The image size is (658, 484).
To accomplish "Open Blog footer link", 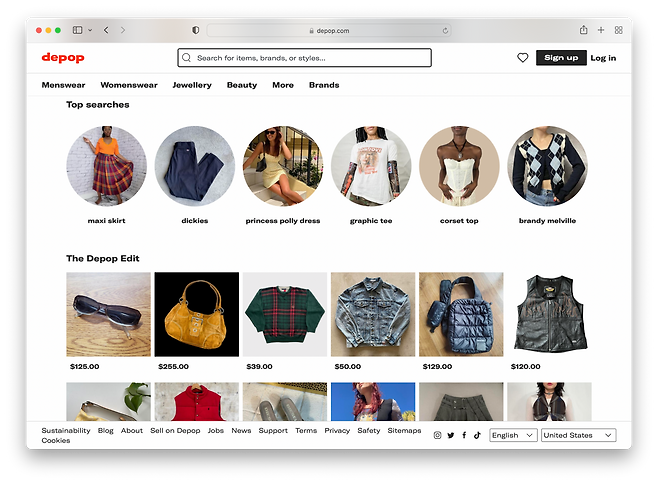I will click(106, 430).
